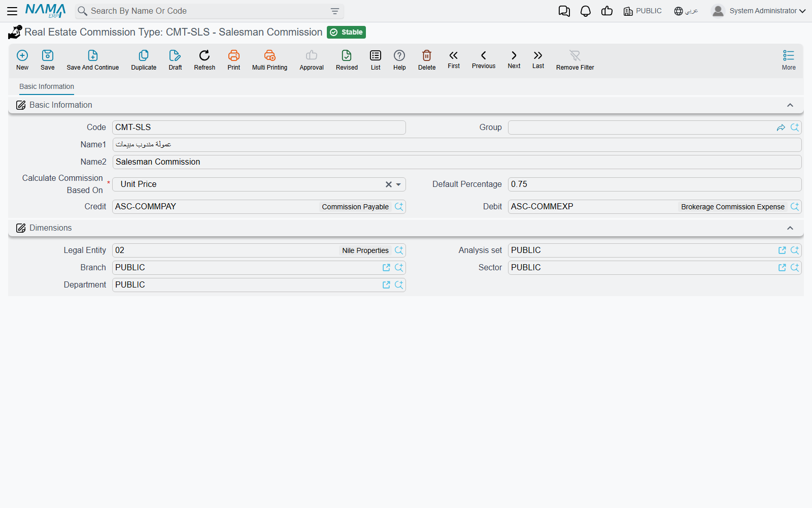Go to First record
Viewport: 812px width, 508px height.
tap(454, 59)
